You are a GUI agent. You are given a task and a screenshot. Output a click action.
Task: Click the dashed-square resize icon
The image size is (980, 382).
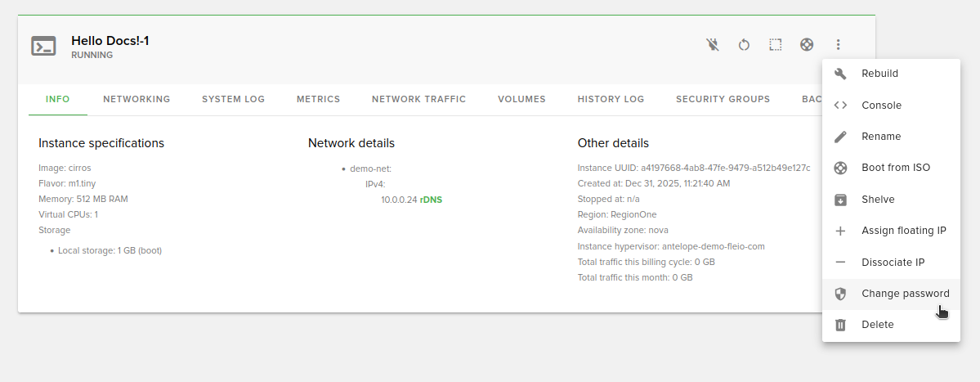[x=776, y=44]
